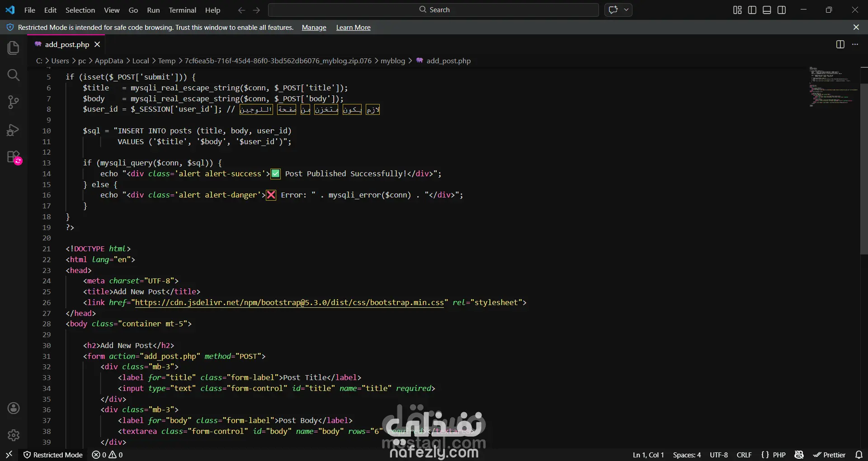Image resolution: width=868 pixels, height=461 pixels.
Task: Open the Manage gear icon
Action: [14, 435]
